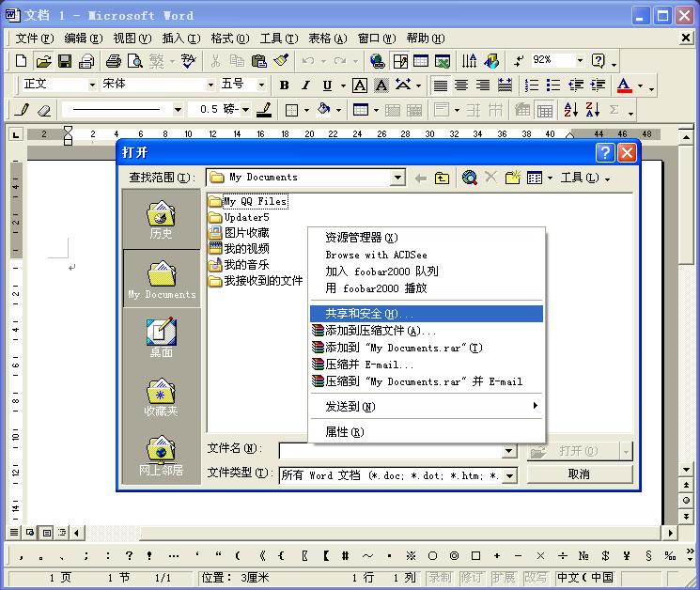Click the shading color paint bucket
This screenshot has width=700, height=590.
[323, 109]
